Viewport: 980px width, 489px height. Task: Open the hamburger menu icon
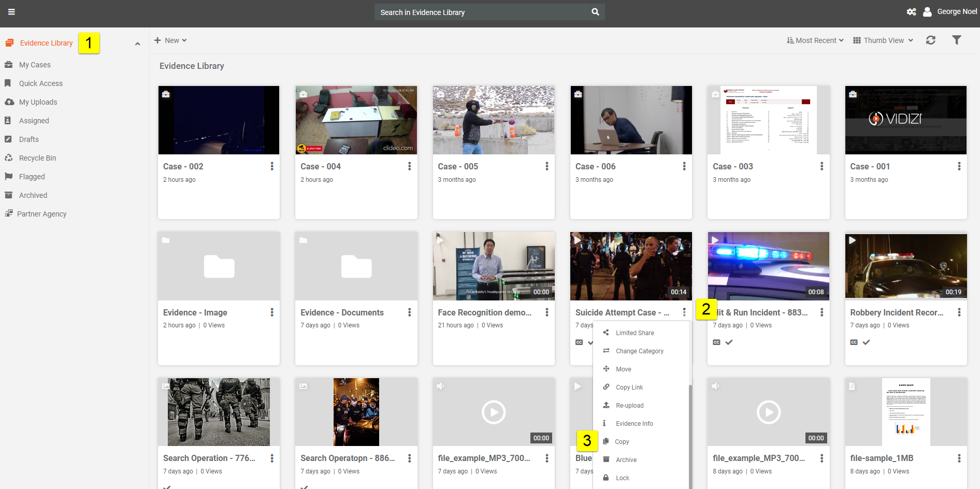[11, 12]
